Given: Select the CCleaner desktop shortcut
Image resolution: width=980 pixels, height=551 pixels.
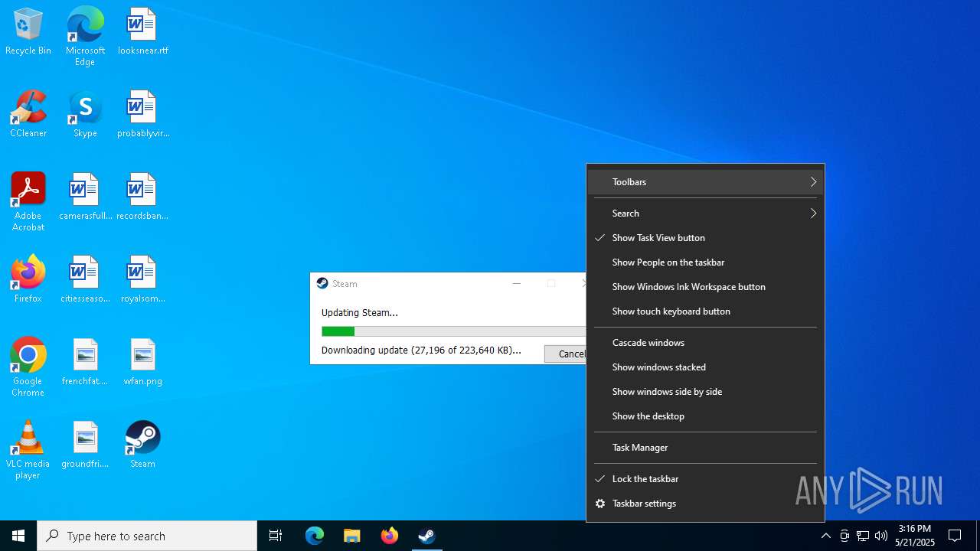Looking at the screenshot, I should pyautogui.click(x=28, y=115).
